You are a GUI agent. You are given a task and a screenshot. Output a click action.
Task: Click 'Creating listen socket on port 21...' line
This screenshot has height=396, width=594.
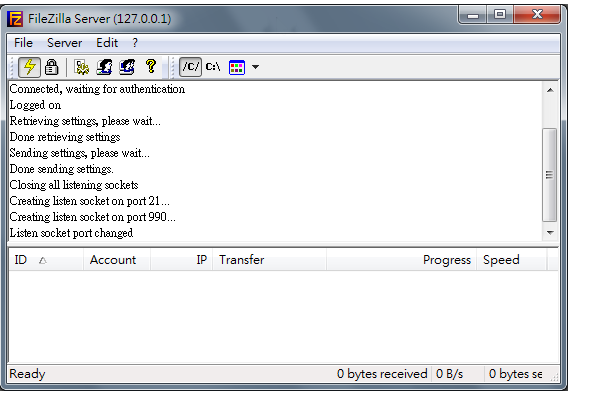coord(89,201)
